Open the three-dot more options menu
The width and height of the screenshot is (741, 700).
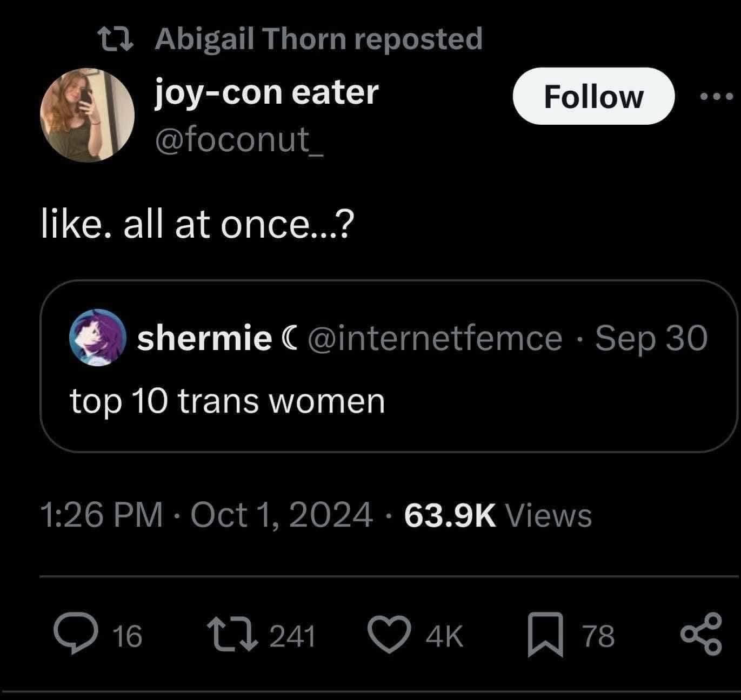click(x=716, y=97)
